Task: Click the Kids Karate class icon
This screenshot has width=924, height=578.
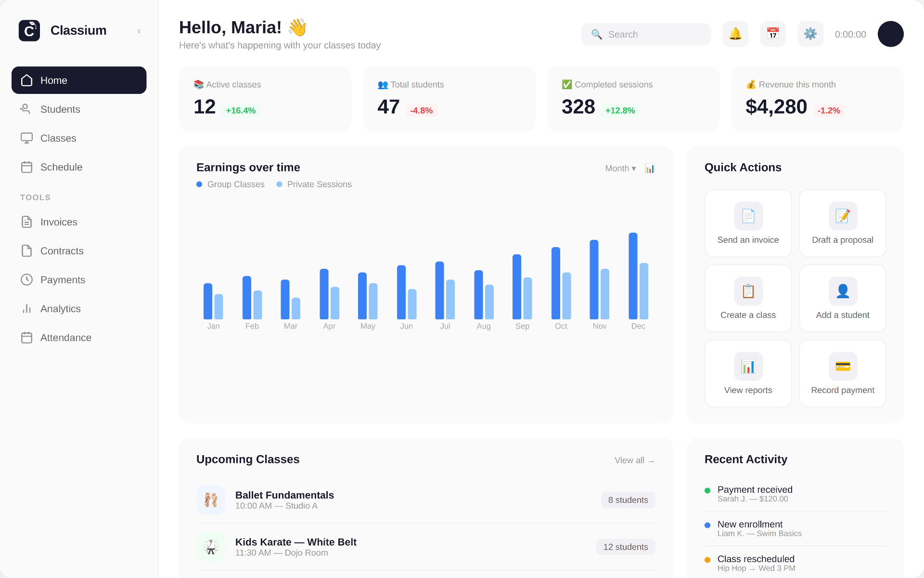Action: tap(211, 547)
